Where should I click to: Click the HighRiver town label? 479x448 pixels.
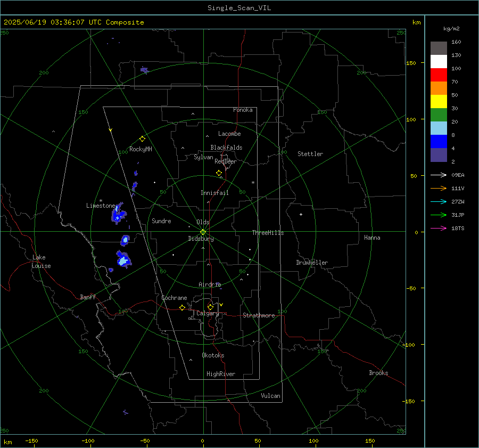coord(221,374)
